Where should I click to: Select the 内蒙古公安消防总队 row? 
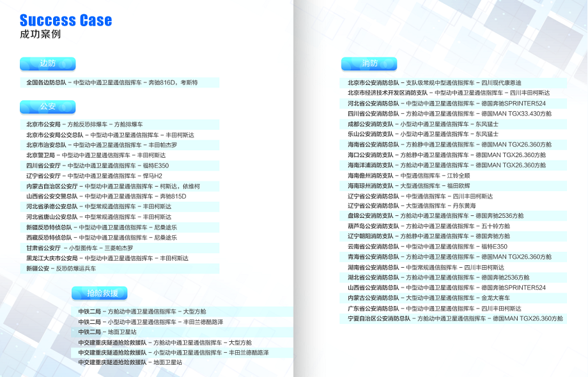pos(453,298)
